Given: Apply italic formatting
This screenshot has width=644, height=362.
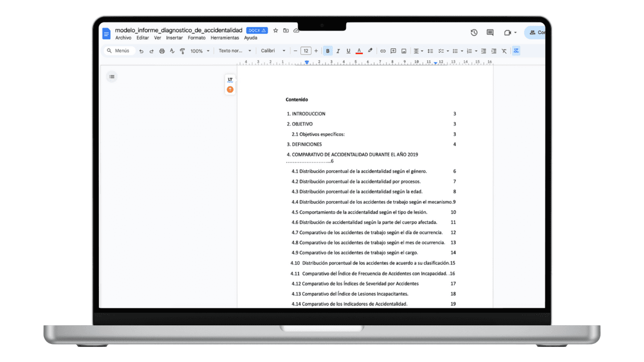Looking at the screenshot, I should coord(338,50).
